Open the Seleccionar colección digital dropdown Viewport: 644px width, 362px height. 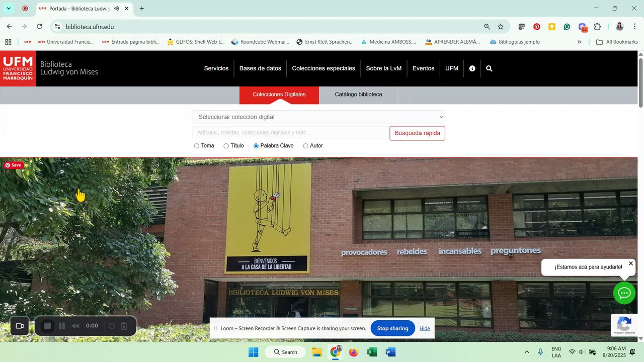coord(319,117)
